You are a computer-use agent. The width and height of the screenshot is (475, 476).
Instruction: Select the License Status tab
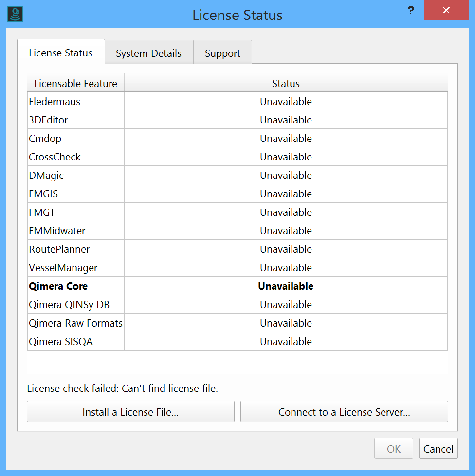[61, 53]
